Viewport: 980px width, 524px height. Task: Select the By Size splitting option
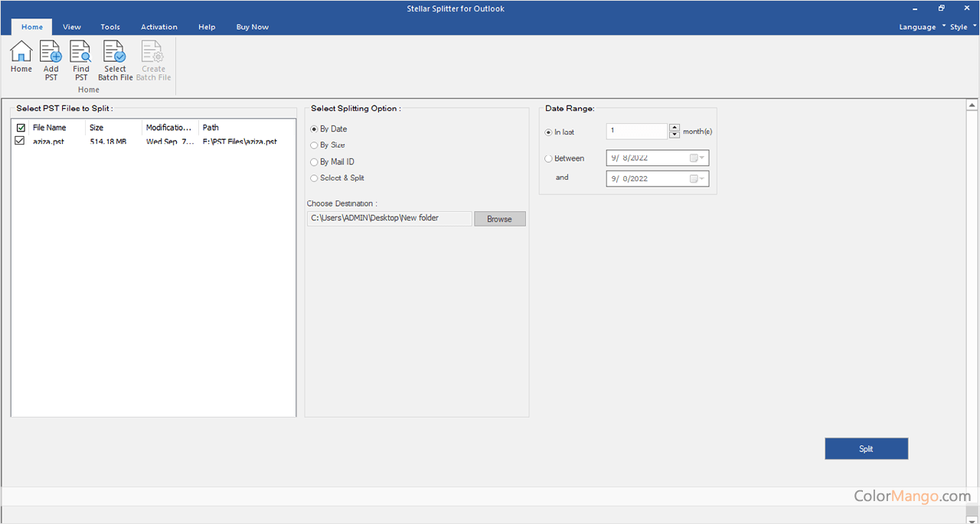click(314, 145)
